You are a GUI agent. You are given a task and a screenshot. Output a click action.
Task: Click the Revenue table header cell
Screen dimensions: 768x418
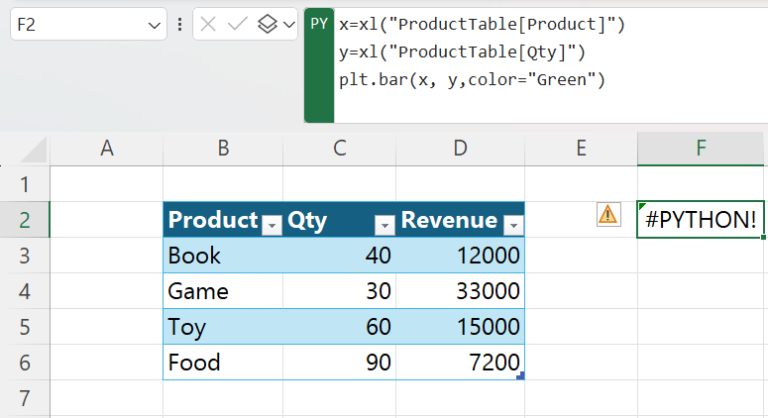[460, 220]
